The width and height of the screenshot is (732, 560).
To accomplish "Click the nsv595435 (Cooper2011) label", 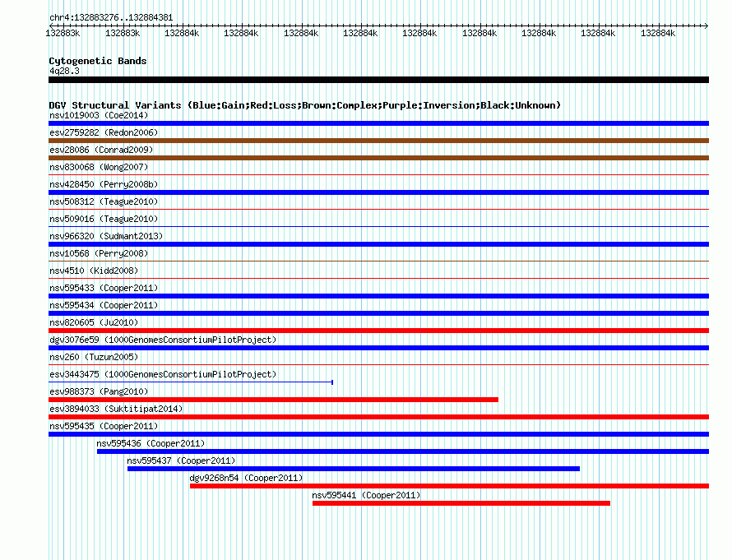I will pos(104,426).
